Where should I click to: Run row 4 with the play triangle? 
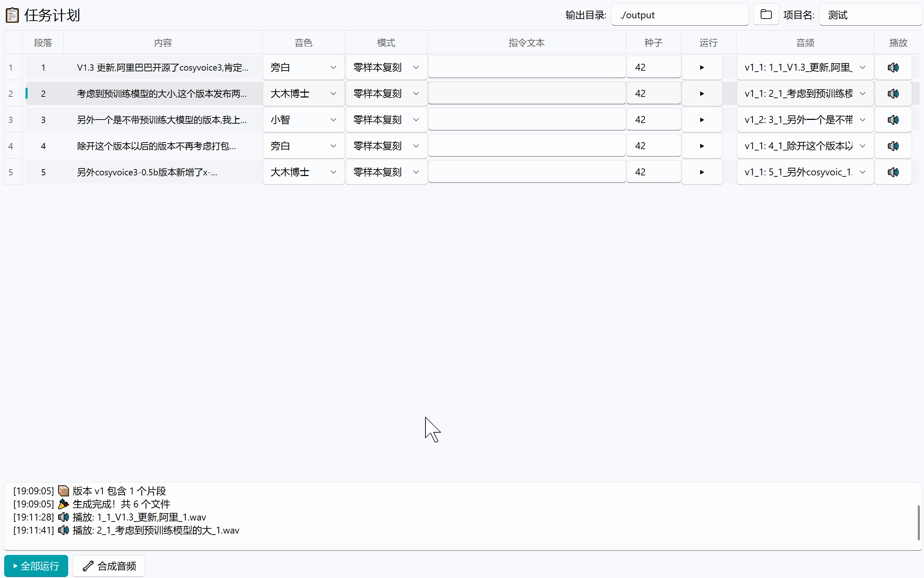coord(701,146)
